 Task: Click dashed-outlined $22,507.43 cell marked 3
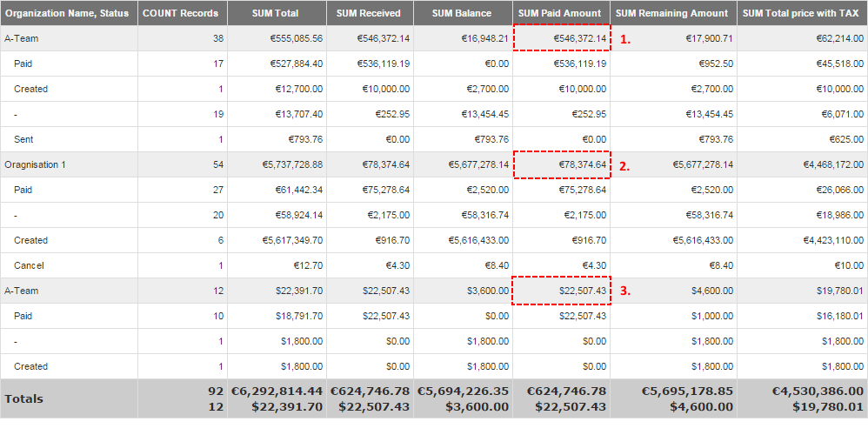562,291
